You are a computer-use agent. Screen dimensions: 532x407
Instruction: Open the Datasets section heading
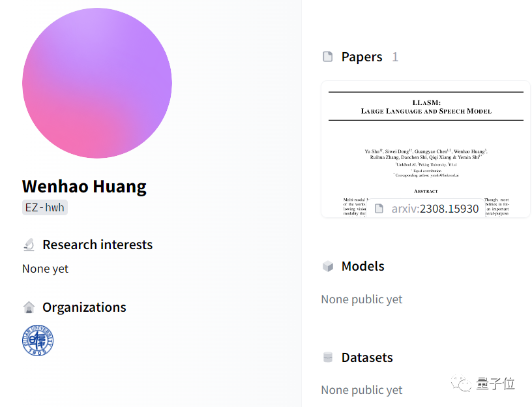(367, 357)
